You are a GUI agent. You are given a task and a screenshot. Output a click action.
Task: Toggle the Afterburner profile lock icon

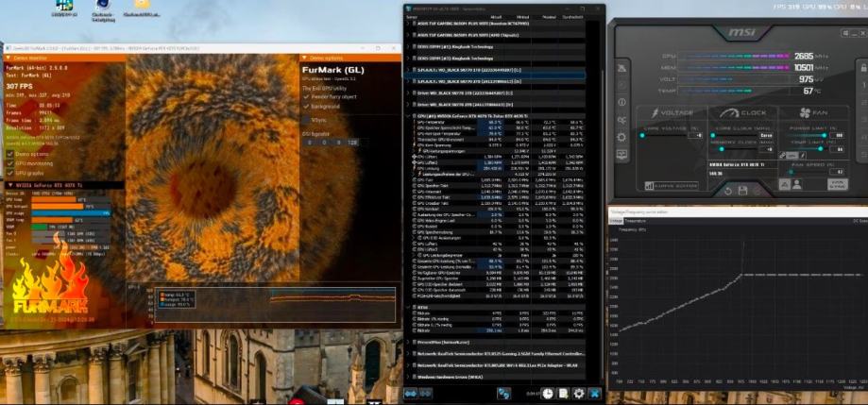click(x=863, y=68)
